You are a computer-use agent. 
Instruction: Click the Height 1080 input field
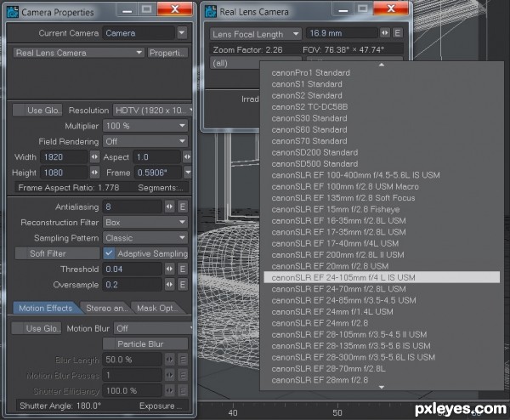point(64,173)
